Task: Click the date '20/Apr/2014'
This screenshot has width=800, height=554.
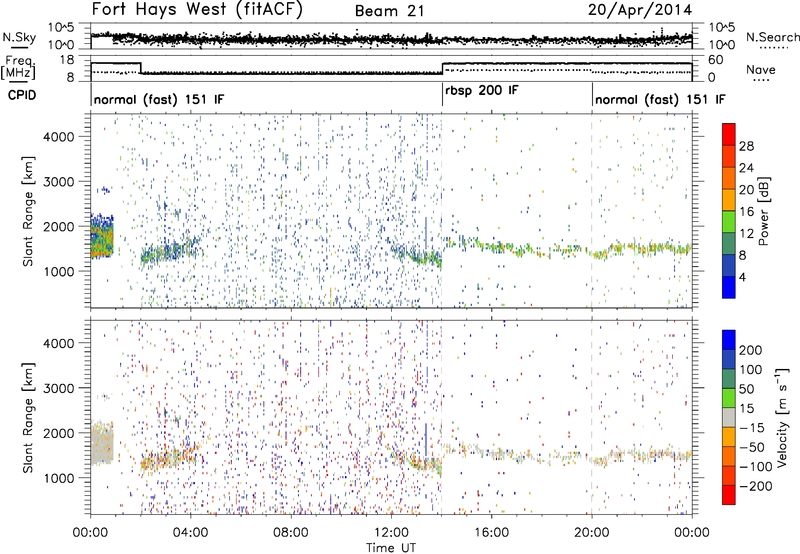Action: tap(640, 10)
